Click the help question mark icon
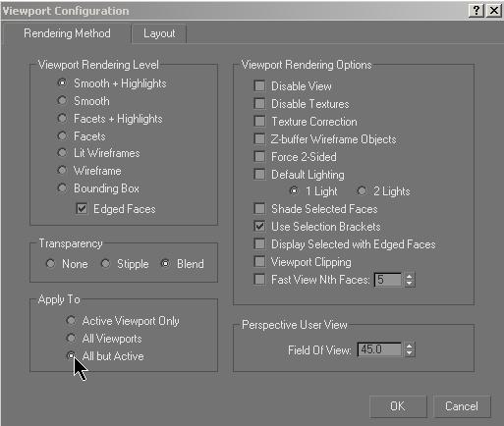Screen dimensions: 504x426 click(476, 11)
